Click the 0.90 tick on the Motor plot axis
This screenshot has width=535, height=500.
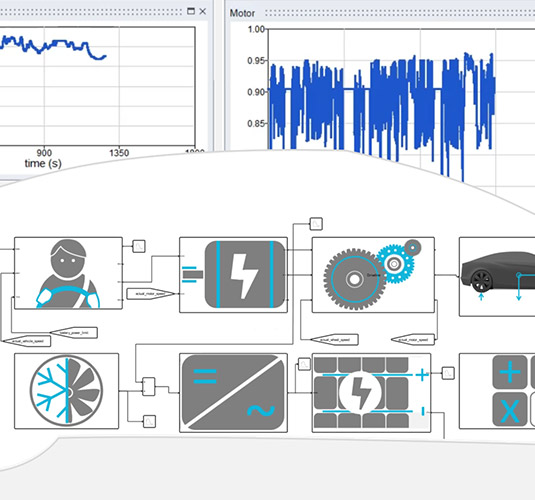coord(256,92)
